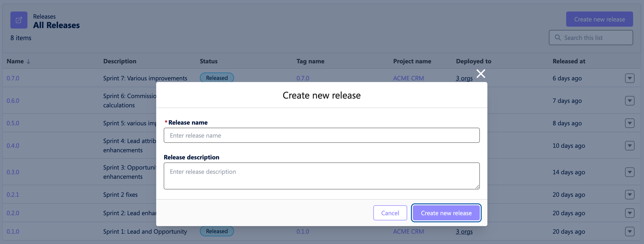Close the Create new release dialog
The height and width of the screenshot is (244, 644).
point(480,74)
